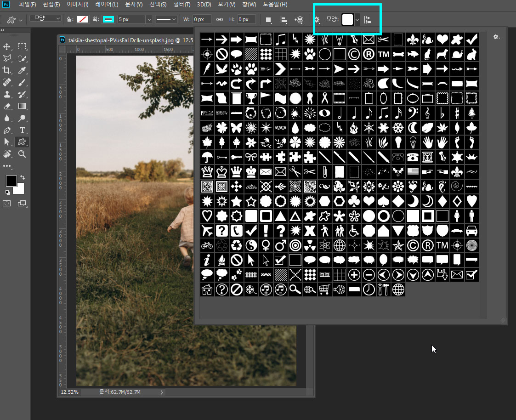Toggle align edges icon in options bar

tap(368, 20)
